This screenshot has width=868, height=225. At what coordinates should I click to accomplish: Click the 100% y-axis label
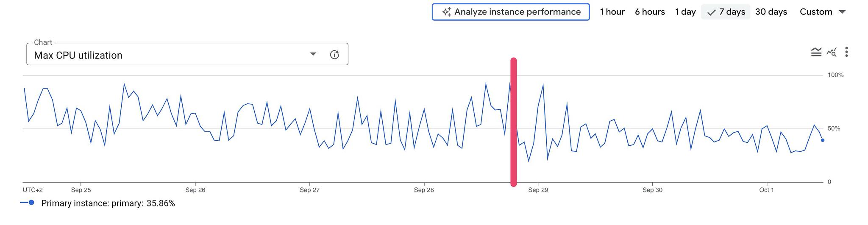(835, 75)
